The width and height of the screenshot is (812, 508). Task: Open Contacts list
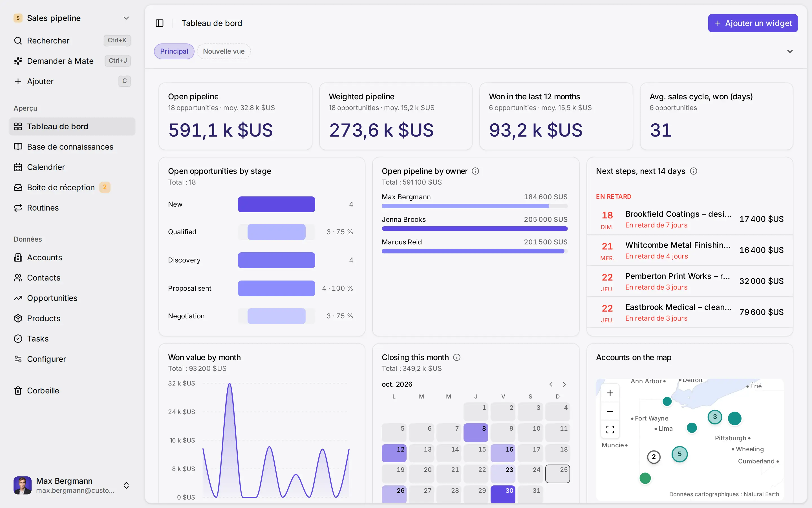72,278
